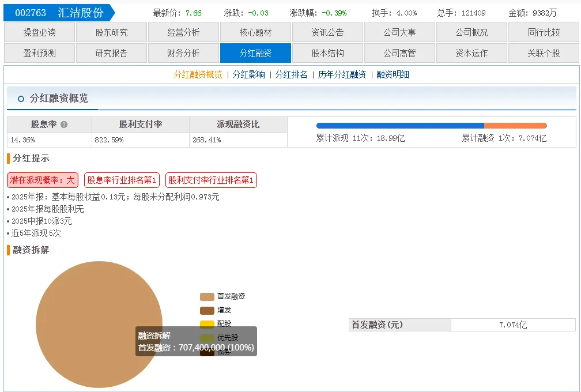Open the 操盘必读 tab

[x=39, y=32]
